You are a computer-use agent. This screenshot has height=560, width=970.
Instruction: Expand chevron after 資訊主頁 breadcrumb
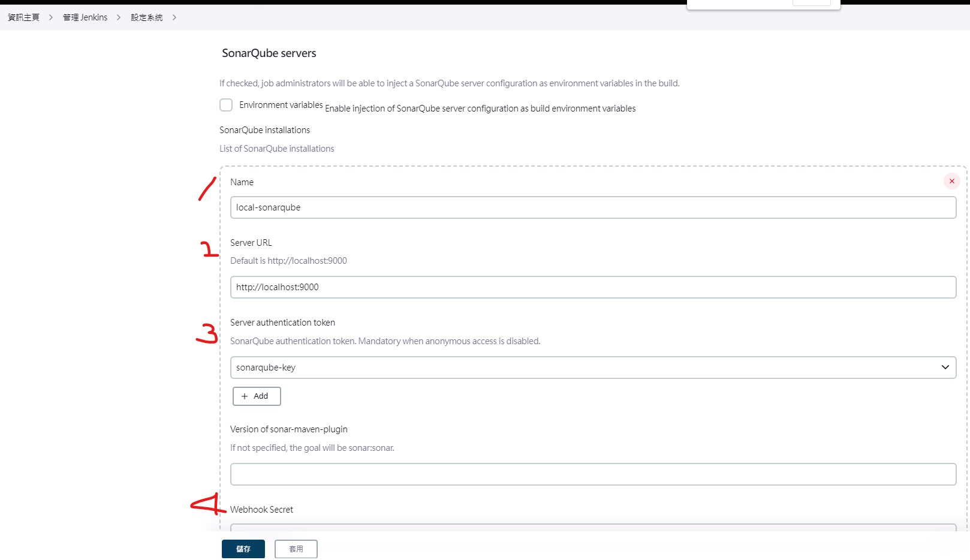coord(51,17)
